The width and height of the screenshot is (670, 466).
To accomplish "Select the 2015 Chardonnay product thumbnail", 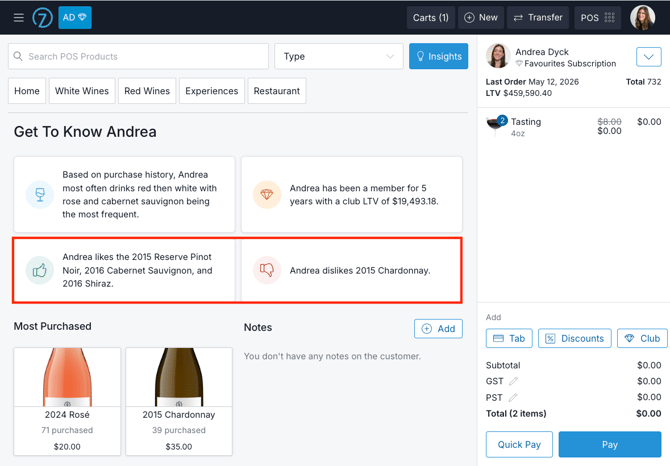I will click(179, 377).
